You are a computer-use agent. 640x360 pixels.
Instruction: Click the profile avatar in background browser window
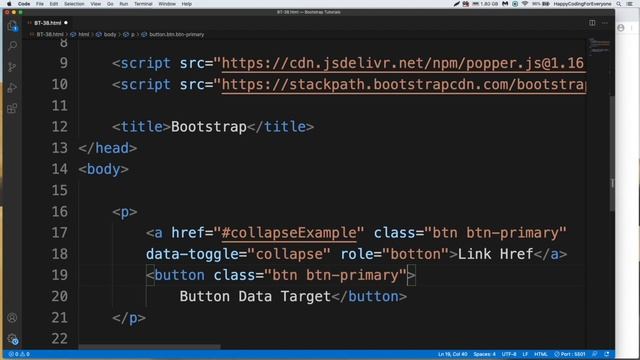pos(621,28)
